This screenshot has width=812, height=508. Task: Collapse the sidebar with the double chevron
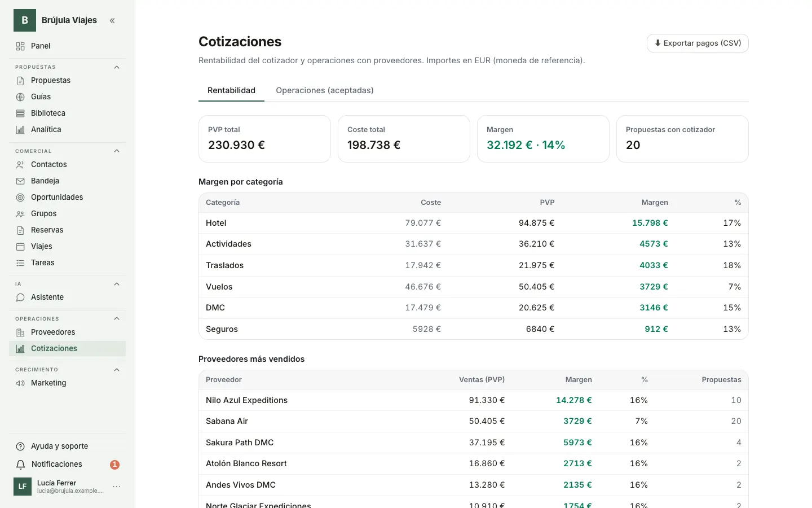coord(112,20)
